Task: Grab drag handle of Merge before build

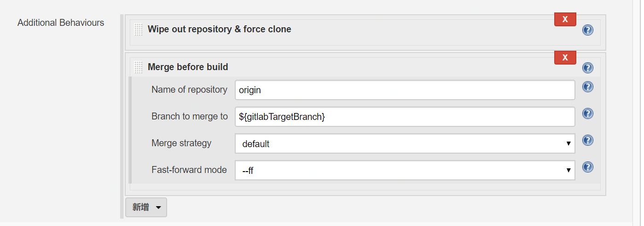Action: [x=138, y=67]
